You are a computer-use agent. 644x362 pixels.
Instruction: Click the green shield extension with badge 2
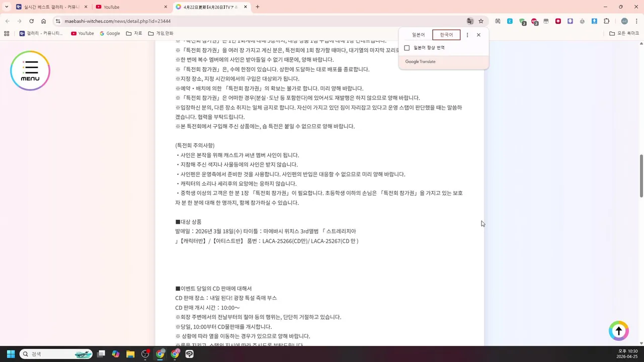pos(522,22)
